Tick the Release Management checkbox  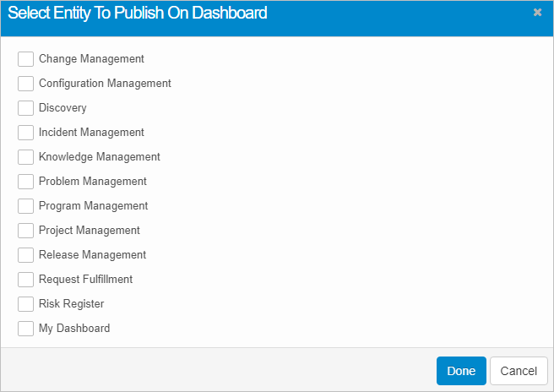(25, 255)
